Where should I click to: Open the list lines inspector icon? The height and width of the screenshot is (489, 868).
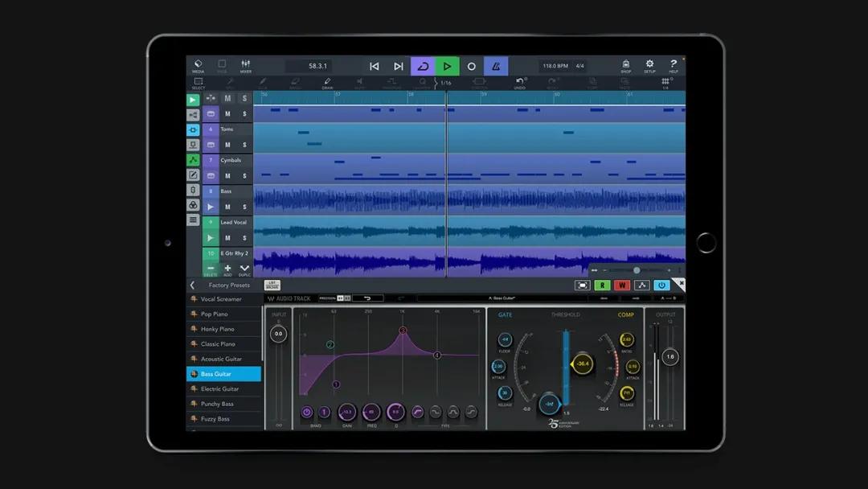[193, 220]
